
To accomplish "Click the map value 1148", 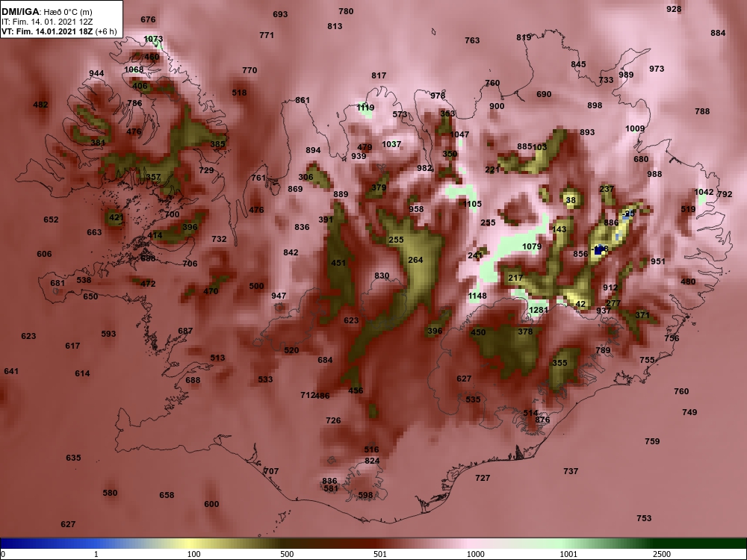I will pyautogui.click(x=477, y=296).
